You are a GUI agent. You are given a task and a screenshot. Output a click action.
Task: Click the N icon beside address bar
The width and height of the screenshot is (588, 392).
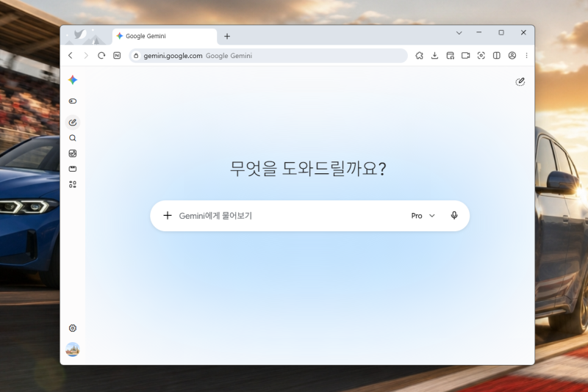[x=117, y=55]
